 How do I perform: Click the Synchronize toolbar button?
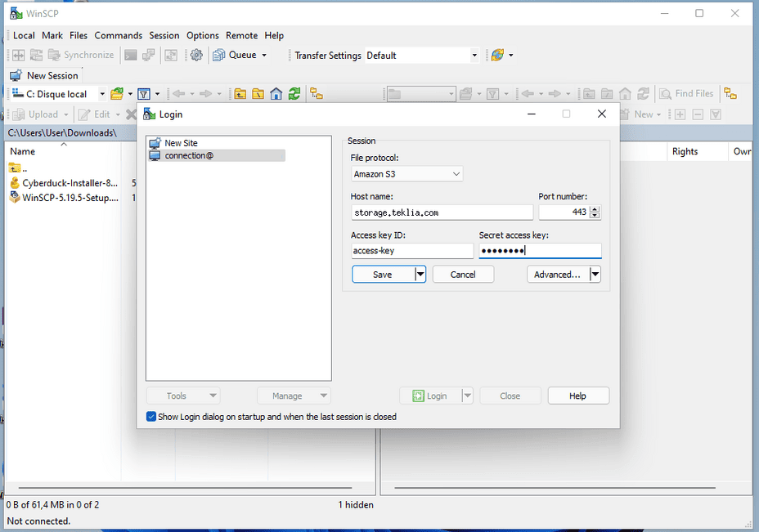click(x=81, y=55)
